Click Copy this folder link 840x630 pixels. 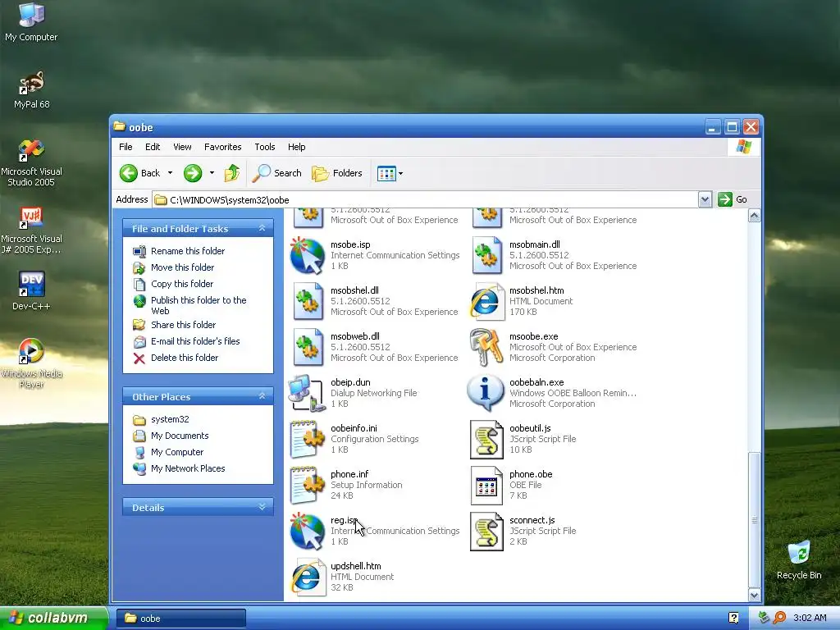(x=181, y=284)
